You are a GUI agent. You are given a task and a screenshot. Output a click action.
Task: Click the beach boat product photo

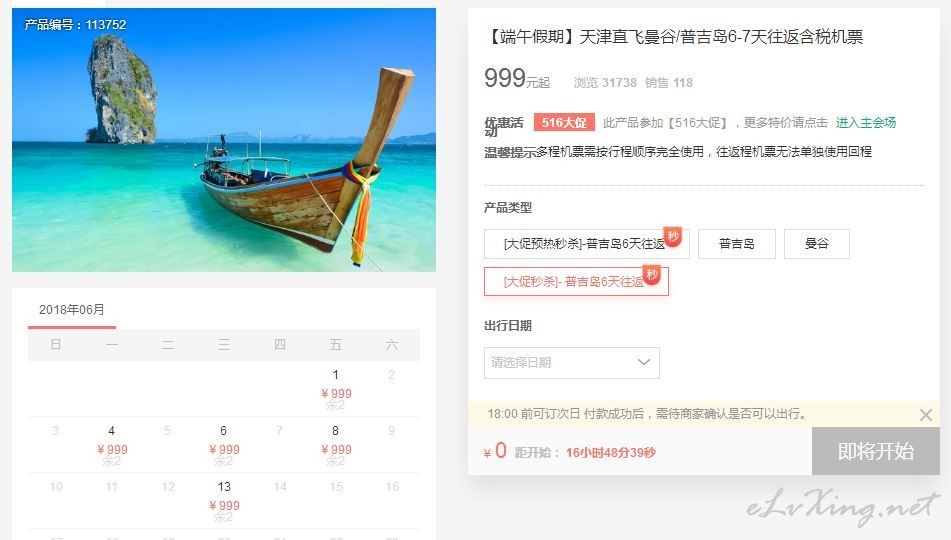pyautogui.click(x=224, y=140)
